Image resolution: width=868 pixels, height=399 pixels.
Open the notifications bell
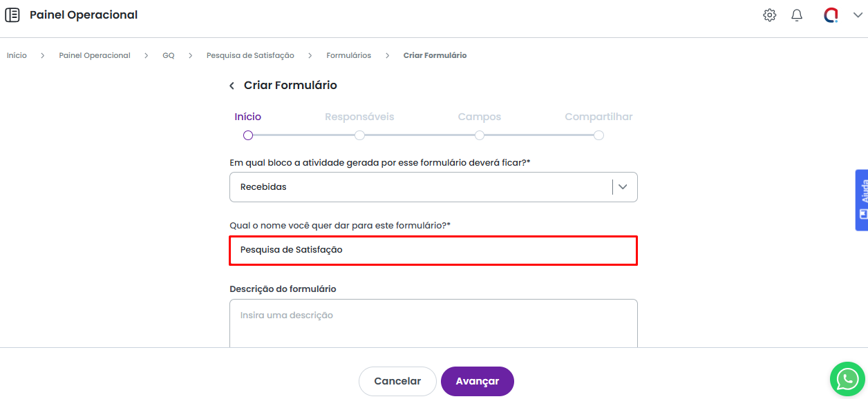(797, 15)
